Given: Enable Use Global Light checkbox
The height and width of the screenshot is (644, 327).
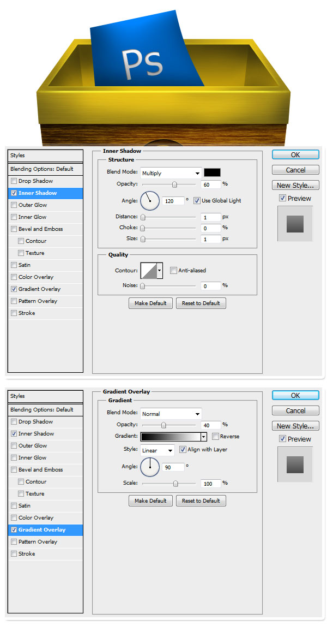Looking at the screenshot, I should [197, 201].
